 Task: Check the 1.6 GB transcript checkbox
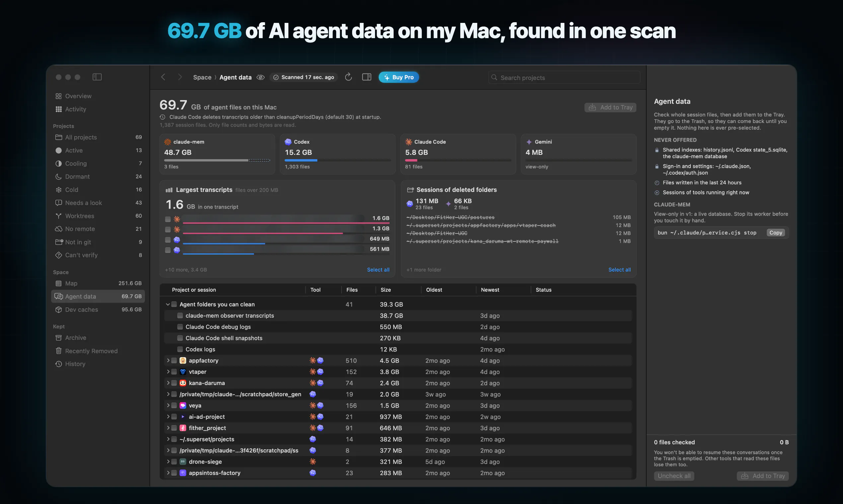coord(168,219)
